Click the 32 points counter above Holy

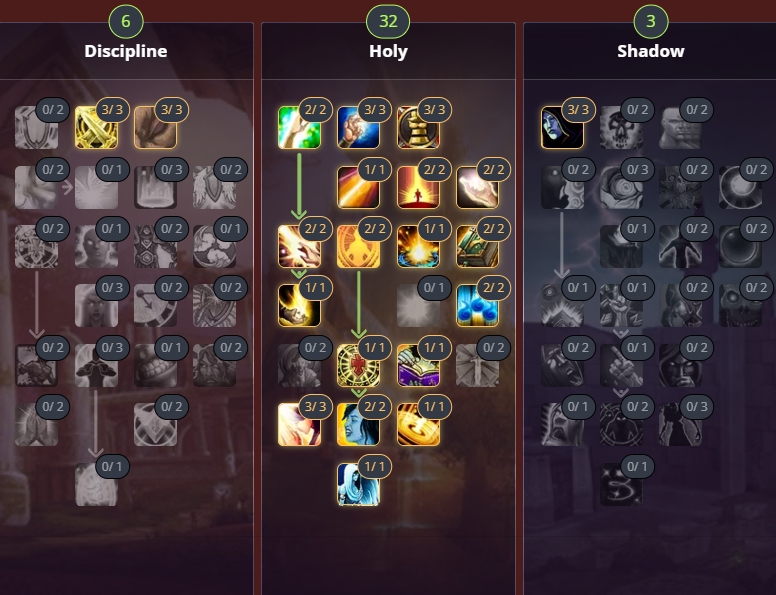pyautogui.click(x=388, y=21)
